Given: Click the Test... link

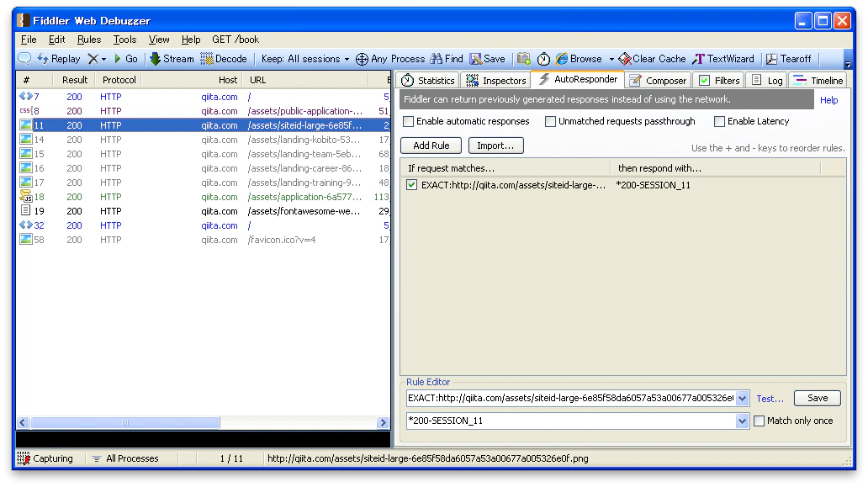Looking at the screenshot, I should tap(770, 399).
